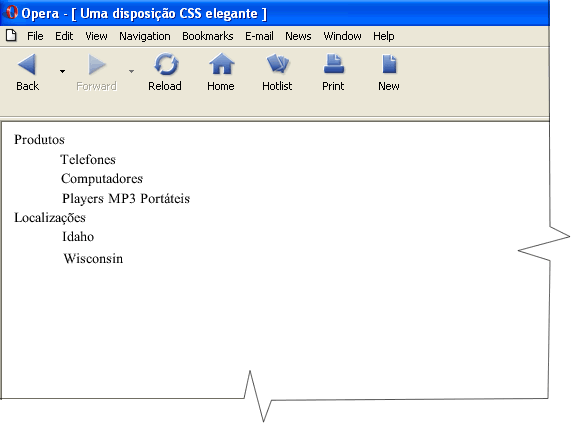Open the Help menu
This screenshot has height=423, width=573.
384,37
